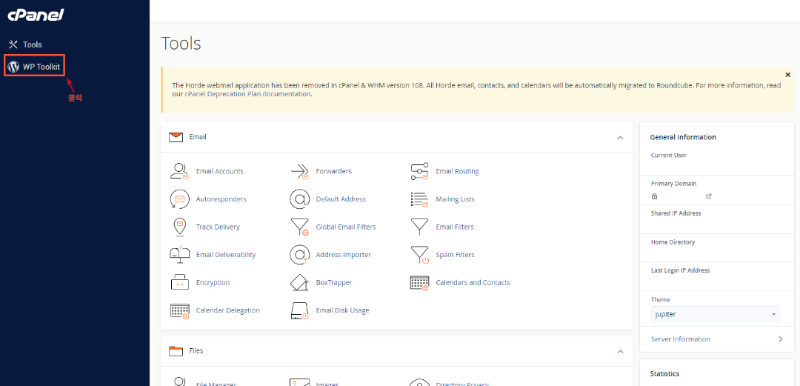Click the General Information heading
Viewport: 800px width, 386px height.
click(x=683, y=137)
